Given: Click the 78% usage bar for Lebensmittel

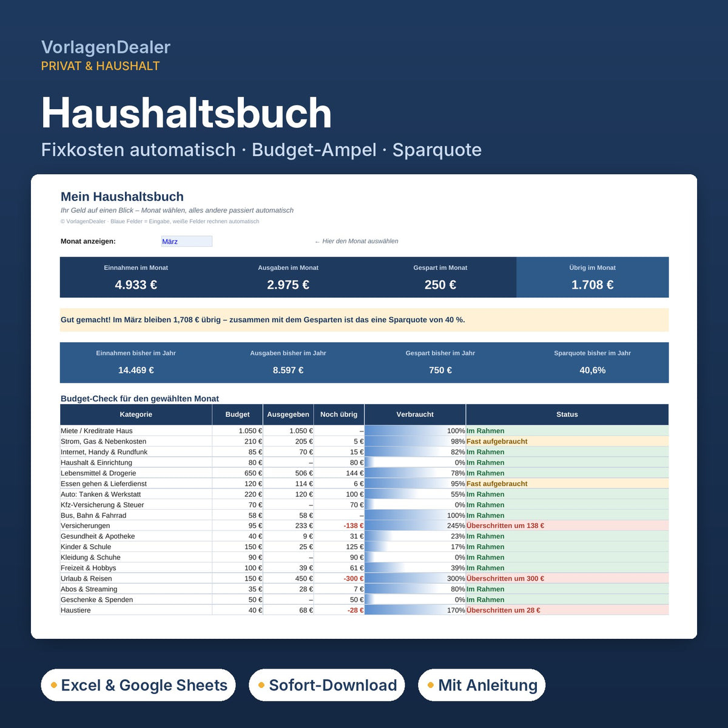Looking at the screenshot, I should [415, 473].
